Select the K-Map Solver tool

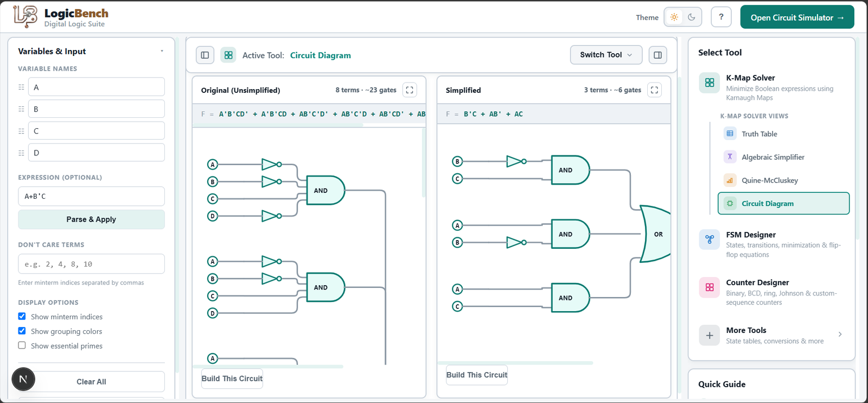tap(774, 87)
